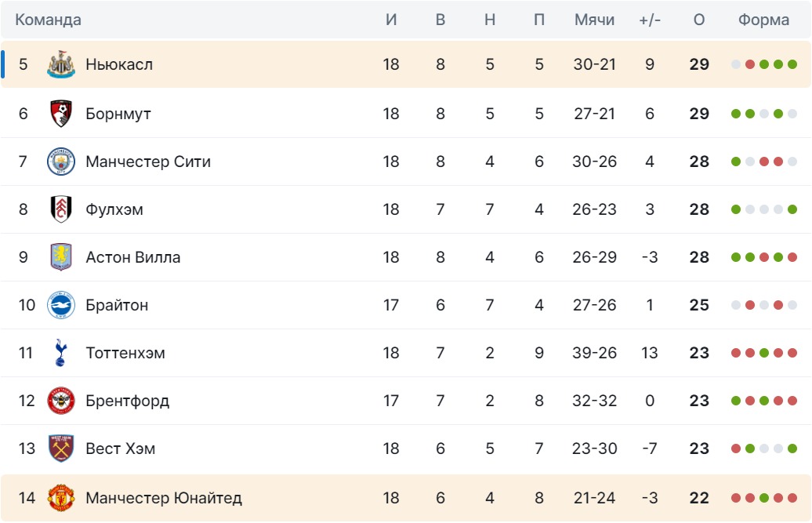Click the West Ham crest icon
The width and height of the screenshot is (812, 523).
point(61,449)
